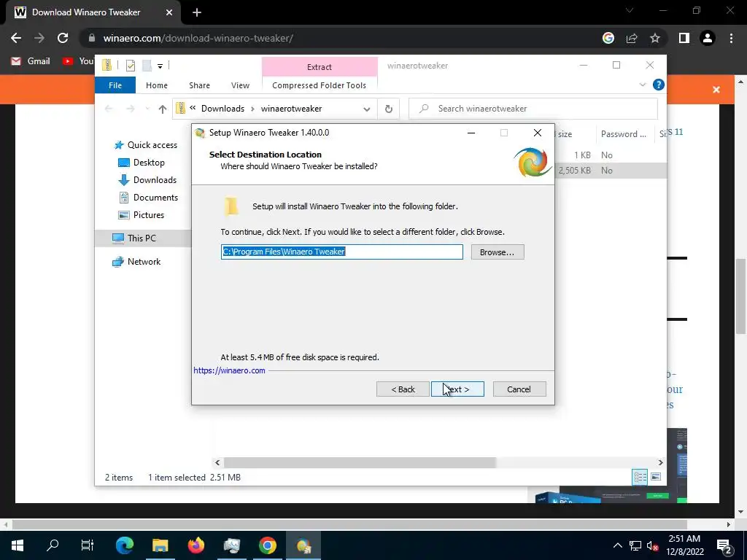
Task: Open the address bar history dropdown in File Explorer
Action: click(x=366, y=109)
